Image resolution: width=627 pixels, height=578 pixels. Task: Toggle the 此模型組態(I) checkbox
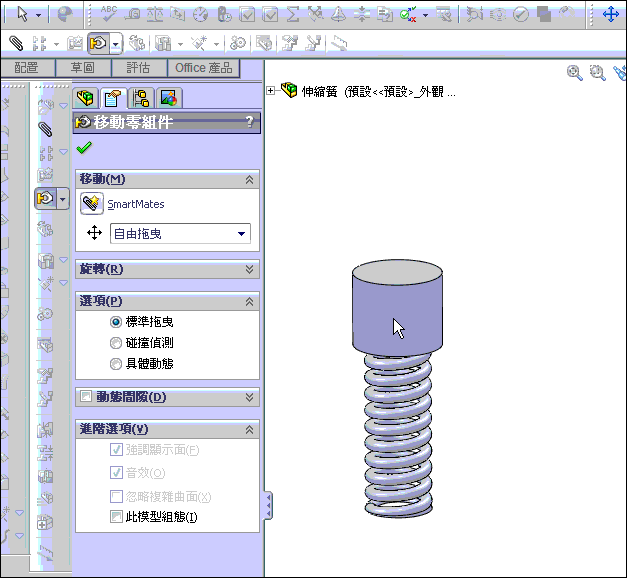tap(116, 517)
